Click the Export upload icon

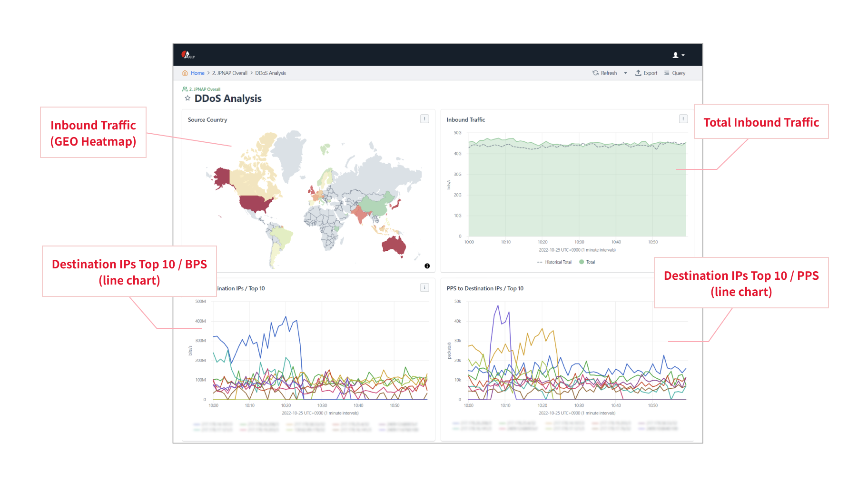click(638, 73)
